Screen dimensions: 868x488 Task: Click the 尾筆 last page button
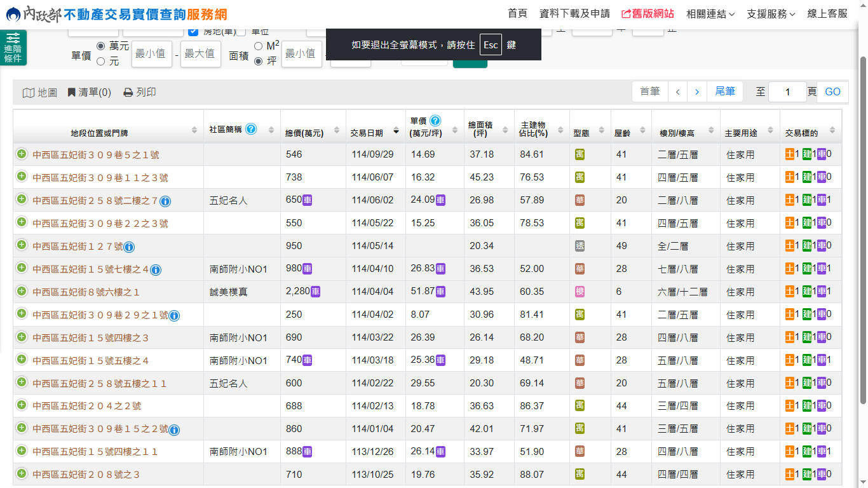[x=725, y=91]
